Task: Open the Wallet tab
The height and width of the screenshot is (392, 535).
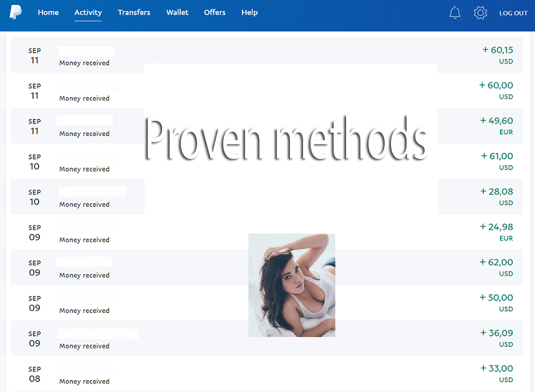Action: click(177, 12)
